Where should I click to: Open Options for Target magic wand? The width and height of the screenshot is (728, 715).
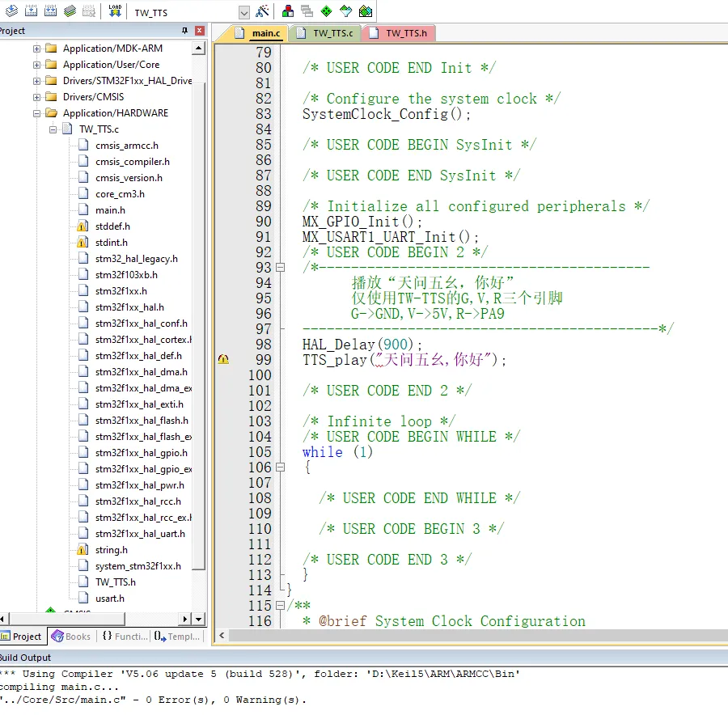coord(262,11)
